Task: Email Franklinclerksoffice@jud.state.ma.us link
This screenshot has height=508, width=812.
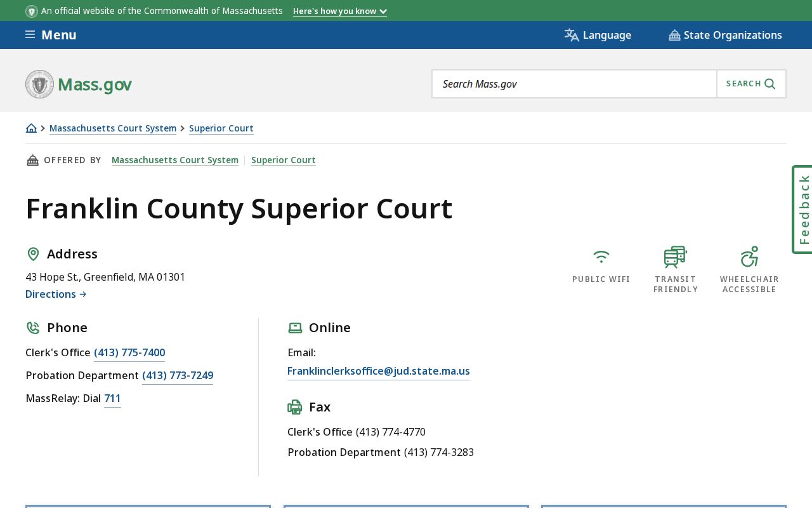Action: [379, 371]
